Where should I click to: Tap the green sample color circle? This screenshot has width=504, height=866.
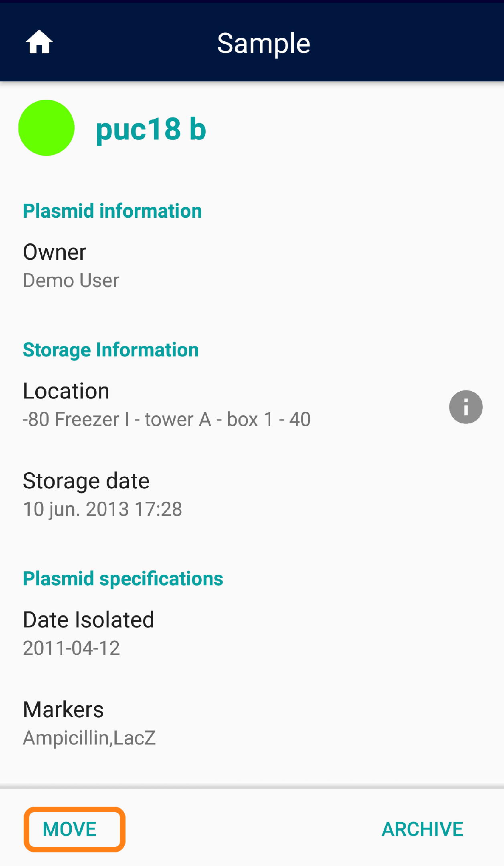tap(47, 128)
